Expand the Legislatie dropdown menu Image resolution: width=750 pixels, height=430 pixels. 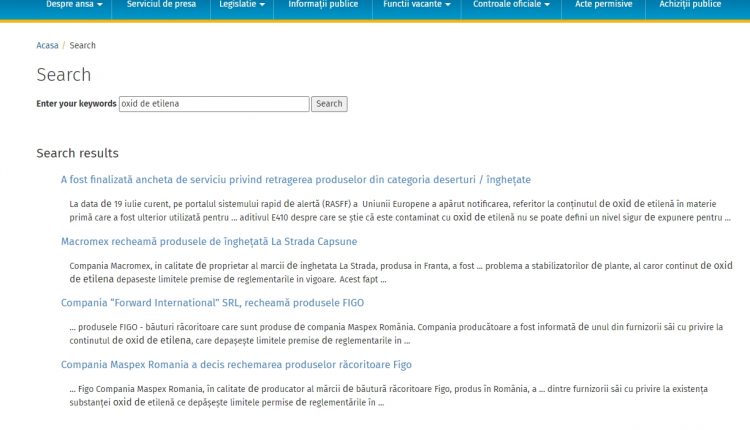242,4
